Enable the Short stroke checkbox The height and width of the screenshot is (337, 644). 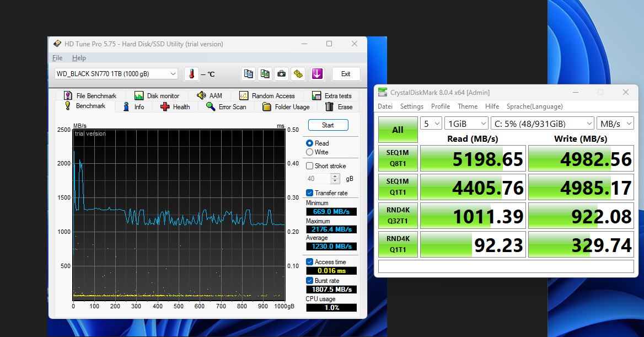pyautogui.click(x=310, y=166)
